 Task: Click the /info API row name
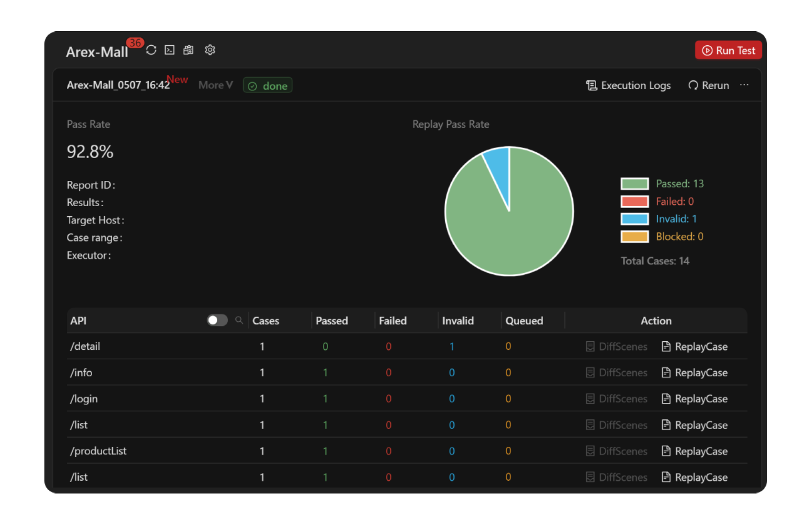point(81,373)
